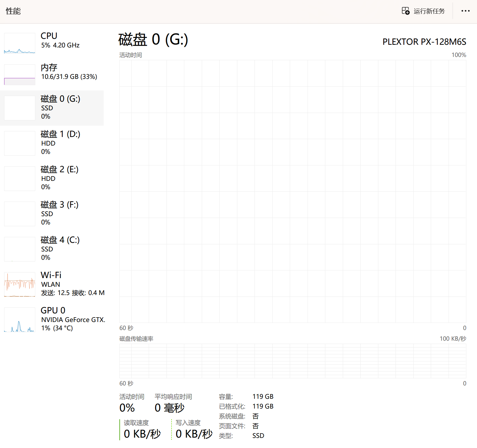The width and height of the screenshot is (477, 448).
Task: Click the Wi-Fi throughput mini graph
Action: (20, 284)
